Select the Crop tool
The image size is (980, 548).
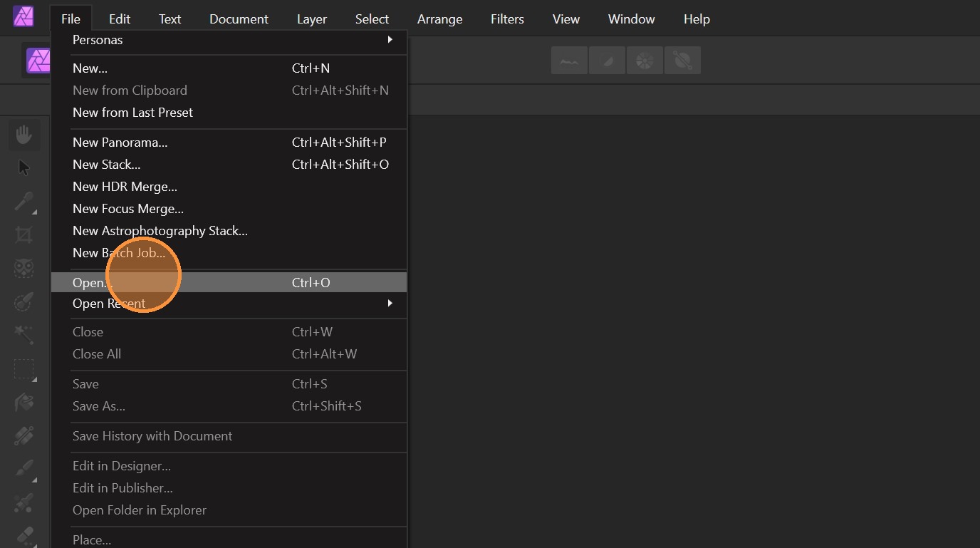pos(24,235)
